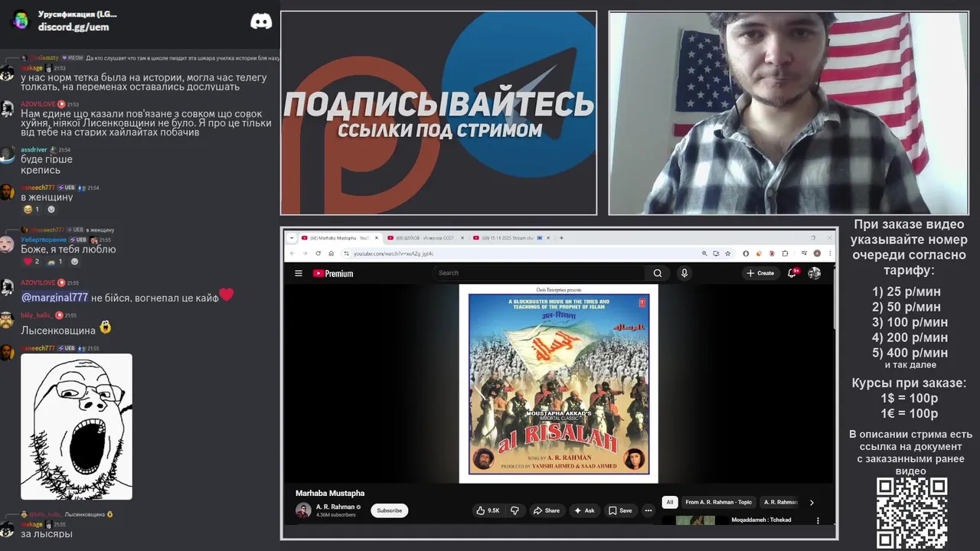Click the 4.36M subscribers text
This screenshot has width=980, height=551.
click(335, 515)
